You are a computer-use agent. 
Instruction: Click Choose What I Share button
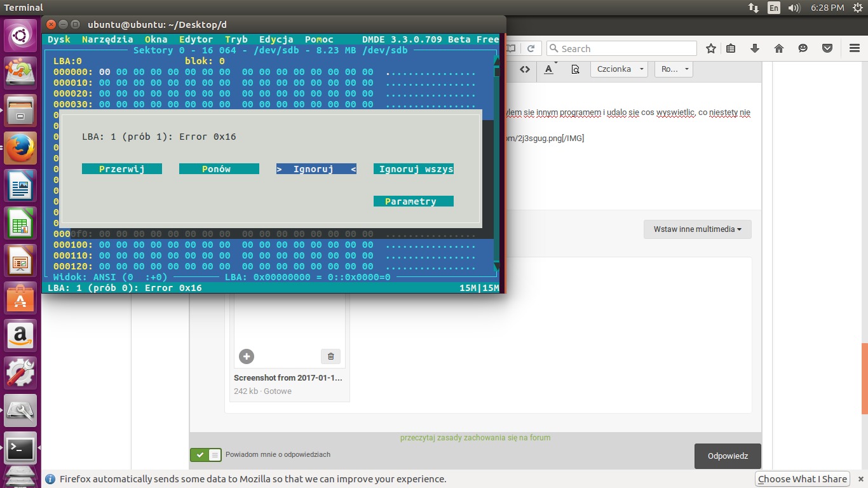pyautogui.click(x=803, y=479)
